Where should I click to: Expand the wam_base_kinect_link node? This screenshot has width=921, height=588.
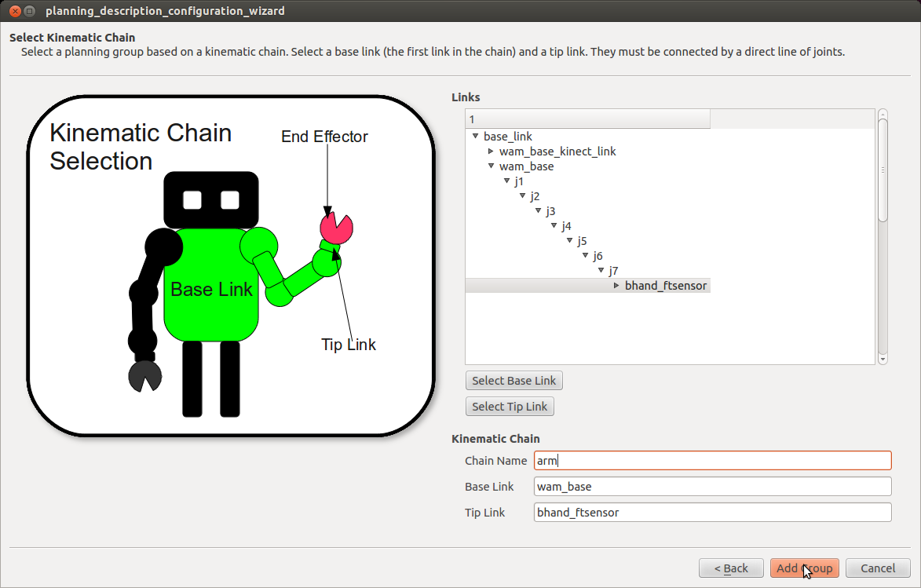point(492,152)
